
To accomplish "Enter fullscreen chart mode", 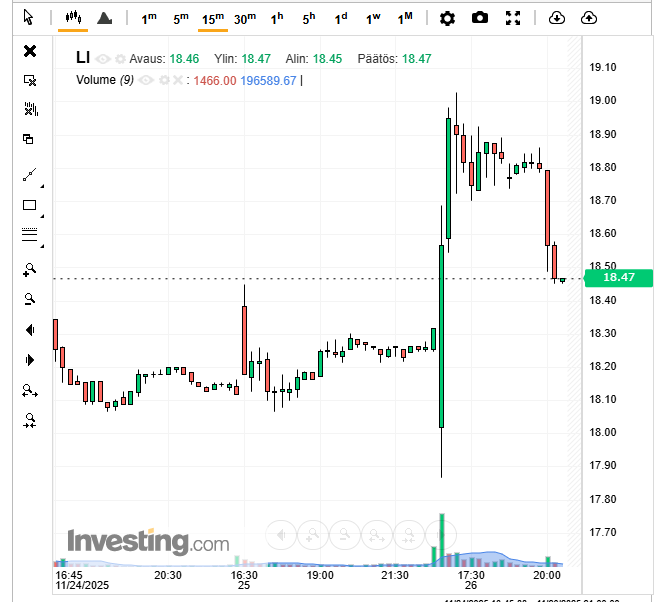I will (x=513, y=18).
